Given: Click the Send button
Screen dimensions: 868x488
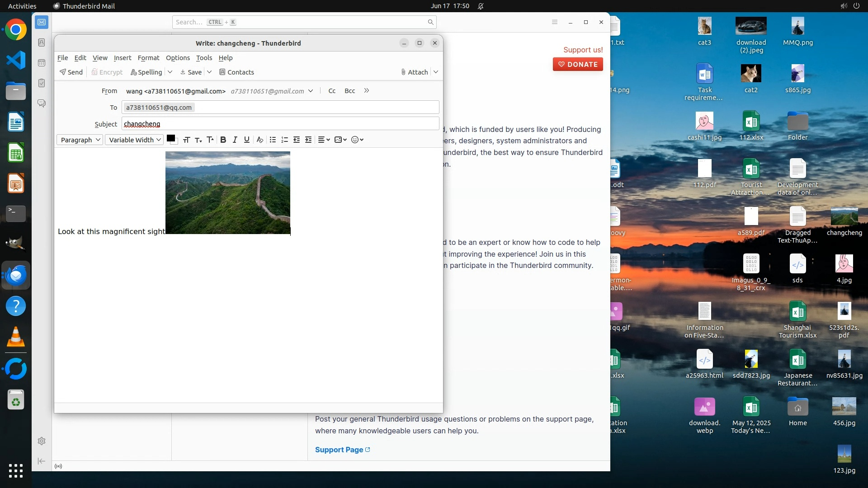Looking at the screenshot, I should (71, 72).
